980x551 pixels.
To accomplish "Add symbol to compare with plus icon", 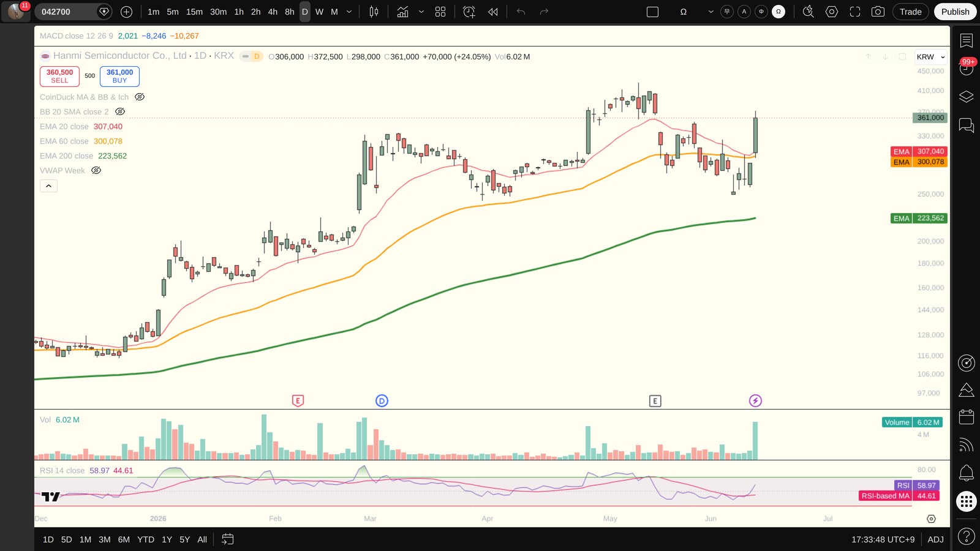I will pyautogui.click(x=126, y=12).
